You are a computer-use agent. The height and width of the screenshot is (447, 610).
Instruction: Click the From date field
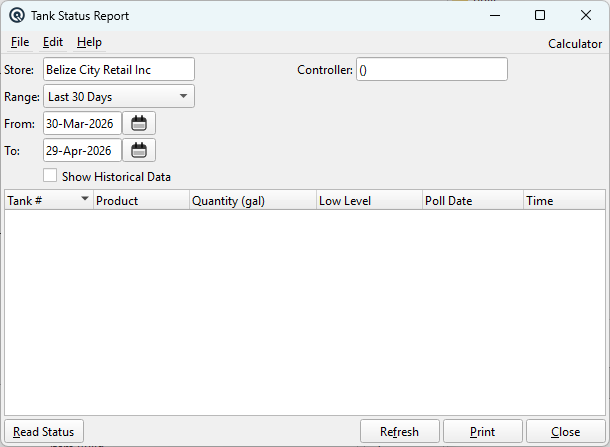pos(82,123)
